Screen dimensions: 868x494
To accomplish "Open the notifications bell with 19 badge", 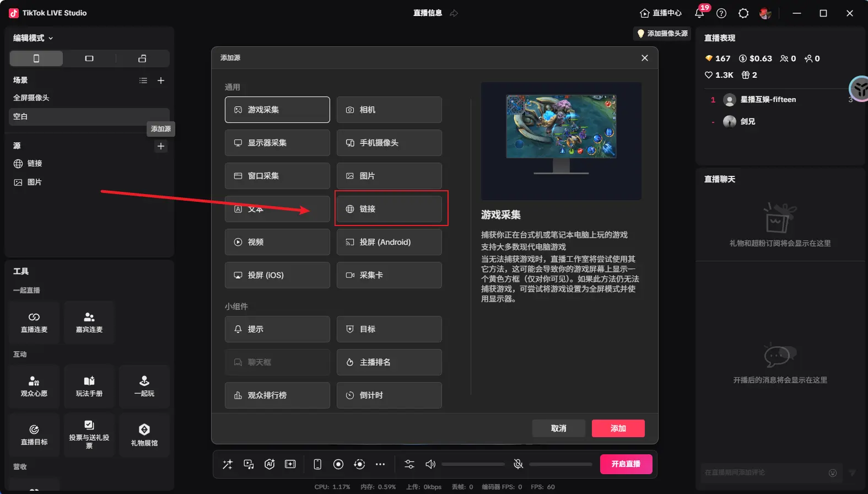I will click(699, 13).
